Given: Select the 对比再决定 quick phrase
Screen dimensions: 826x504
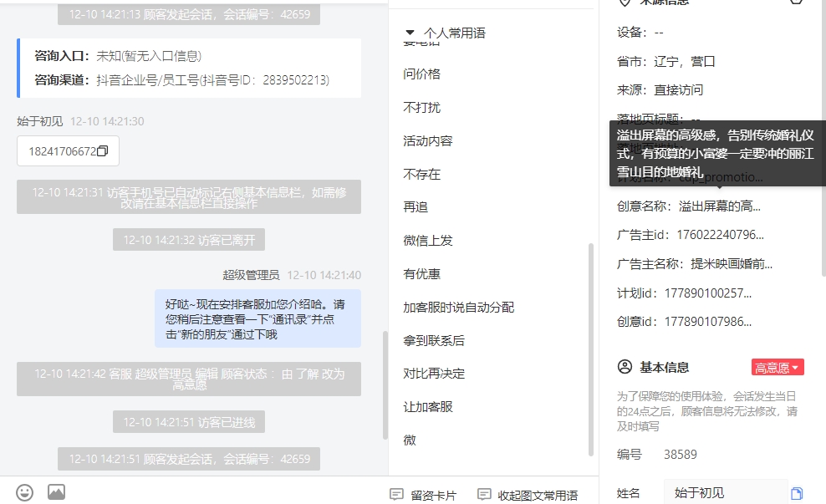Looking at the screenshot, I should click(x=434, y=374).
